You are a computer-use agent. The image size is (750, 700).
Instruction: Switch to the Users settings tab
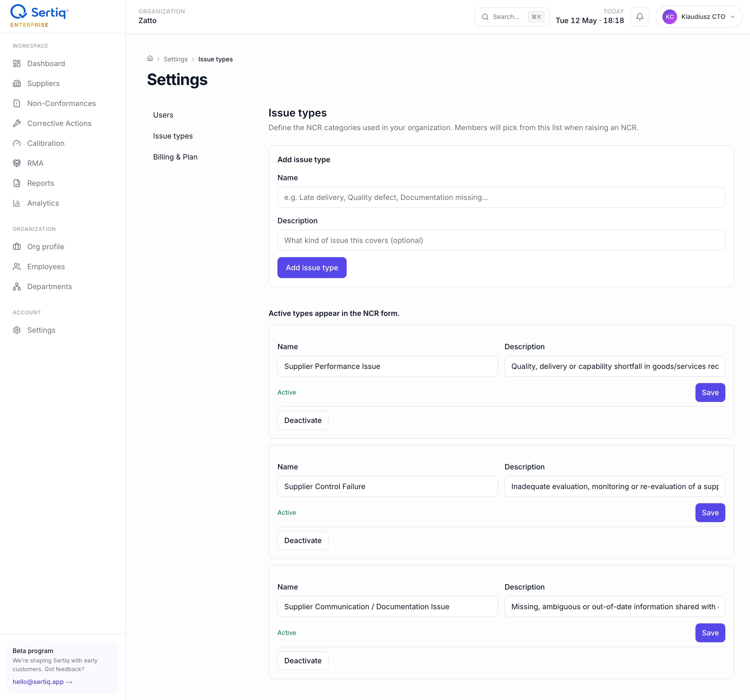pyautogui.click(x=163, y=115)
